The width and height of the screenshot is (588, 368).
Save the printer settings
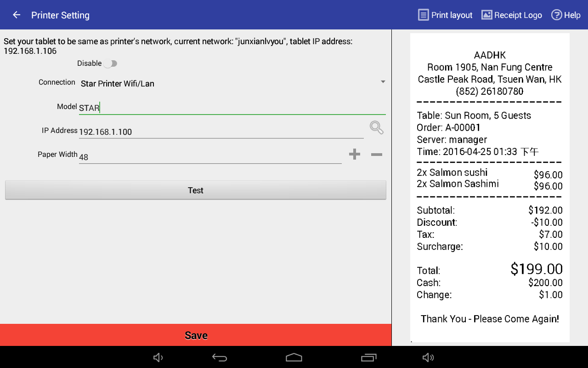196,335
